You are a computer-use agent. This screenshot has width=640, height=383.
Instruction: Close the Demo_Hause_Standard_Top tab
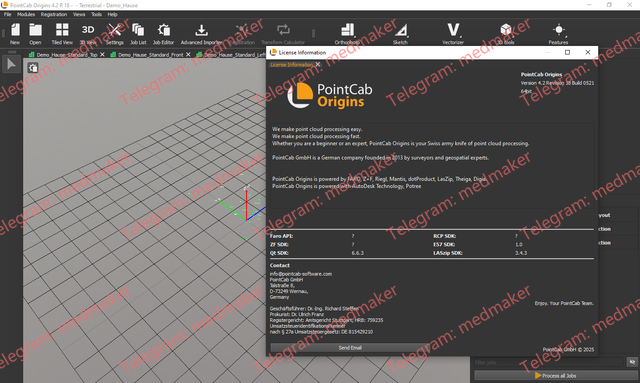(x=102, y=54)
